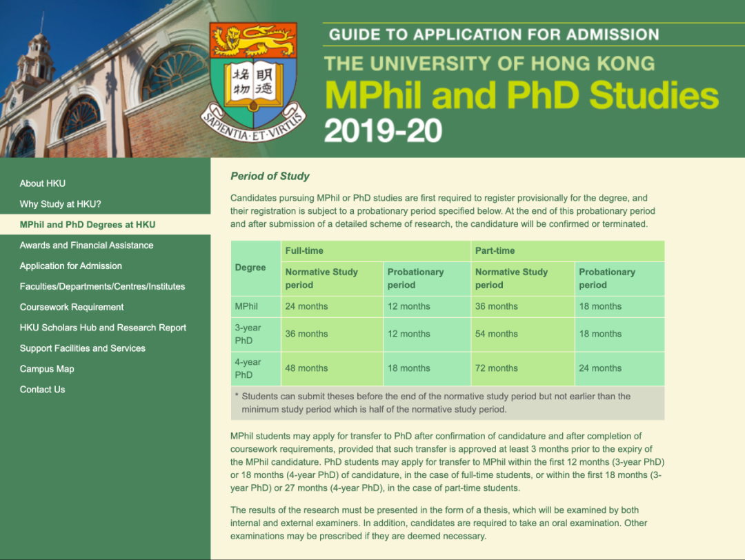The width and height of the screenshot is (745, 560).
Task: Click the Part-time table header
Action: [568, 251]
